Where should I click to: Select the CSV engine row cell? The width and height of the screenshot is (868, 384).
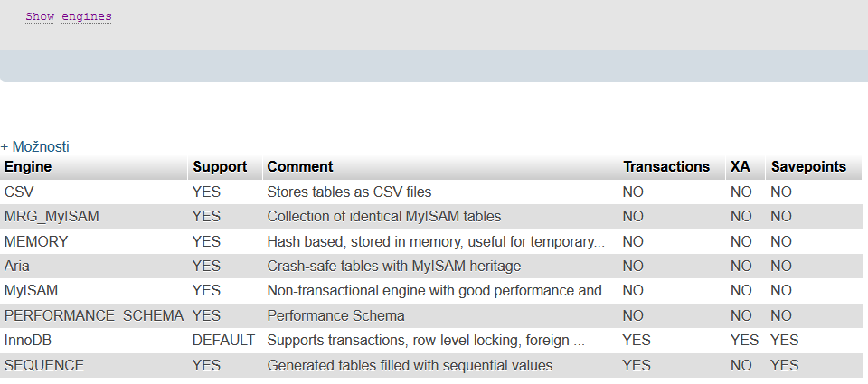point(93,192)
